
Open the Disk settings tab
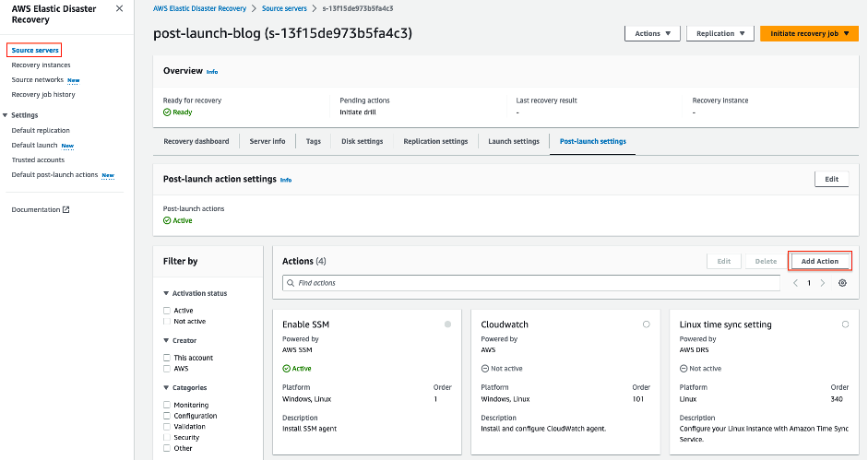point(362,142)
